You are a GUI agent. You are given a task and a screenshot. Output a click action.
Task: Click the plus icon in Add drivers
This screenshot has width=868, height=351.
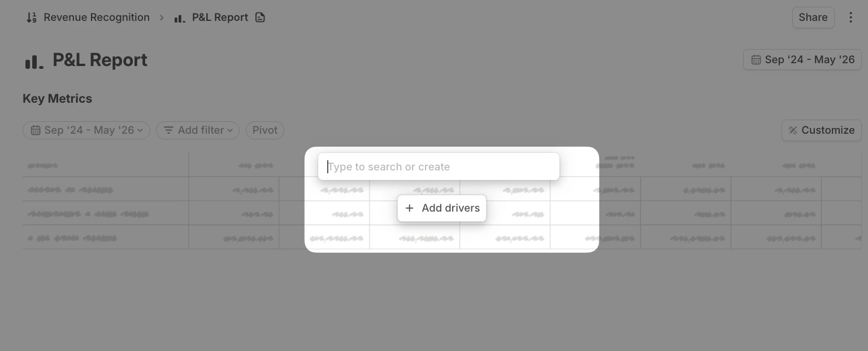(410, 208)
